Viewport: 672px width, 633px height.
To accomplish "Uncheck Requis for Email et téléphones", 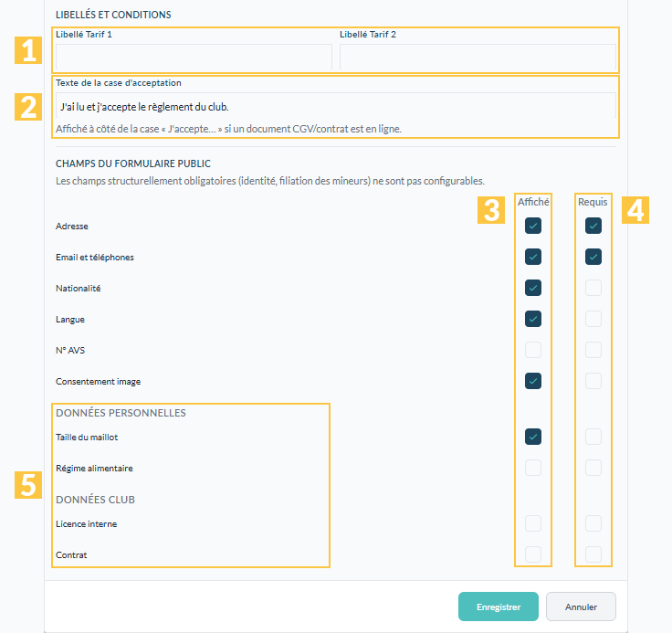I will point(593,257).
